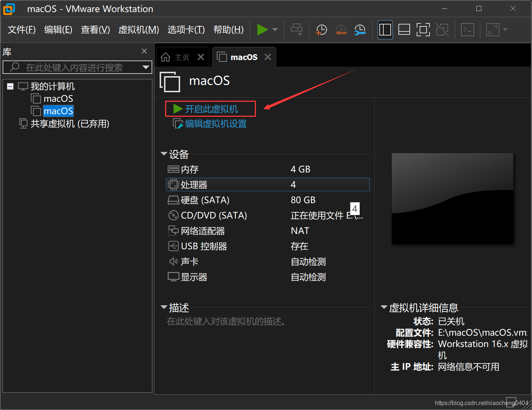532x410 pixels.
Task: Toggle the library sidebar view icon
Action: click(x=385, y=30)
